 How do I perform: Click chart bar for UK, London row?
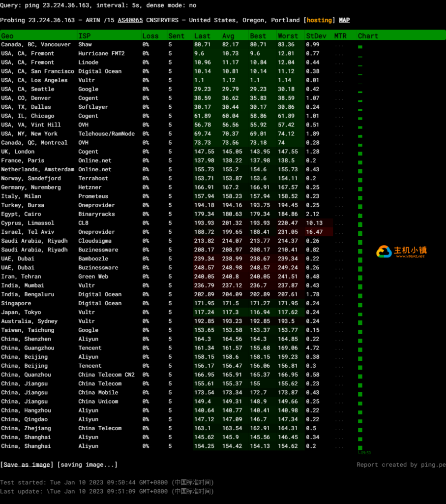point(360,153)
